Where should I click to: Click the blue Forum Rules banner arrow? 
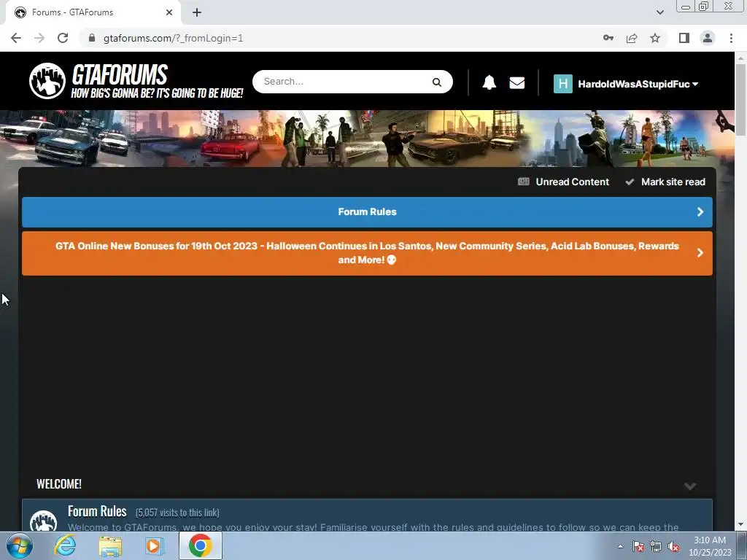point(700,212)
